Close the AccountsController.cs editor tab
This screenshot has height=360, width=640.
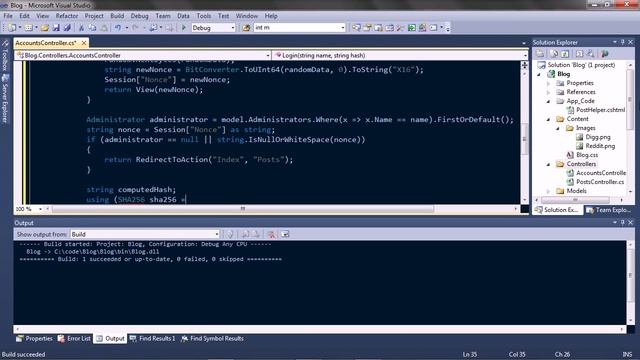84,43
